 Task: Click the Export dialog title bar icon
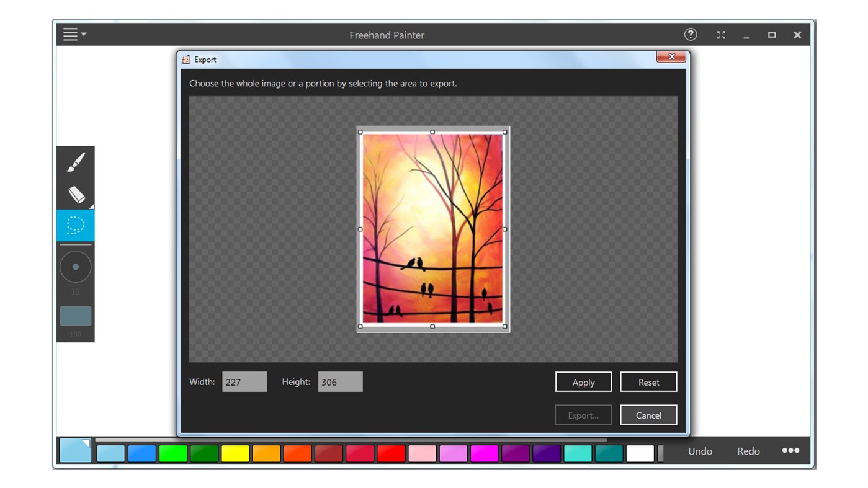(185, 59)
